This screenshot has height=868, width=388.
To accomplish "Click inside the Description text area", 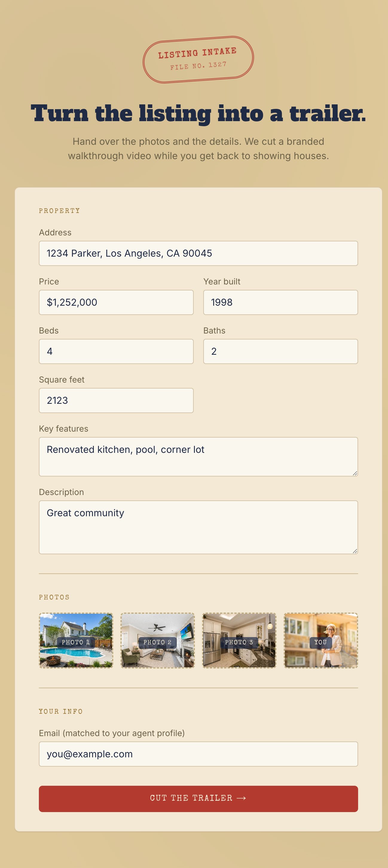I will tap(198, 527).
